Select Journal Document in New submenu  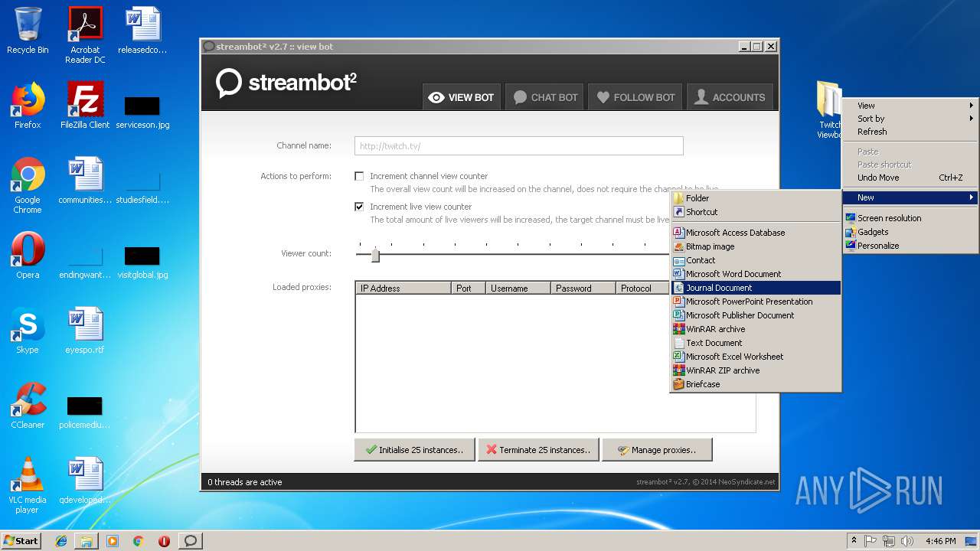[x=756, y=288]
